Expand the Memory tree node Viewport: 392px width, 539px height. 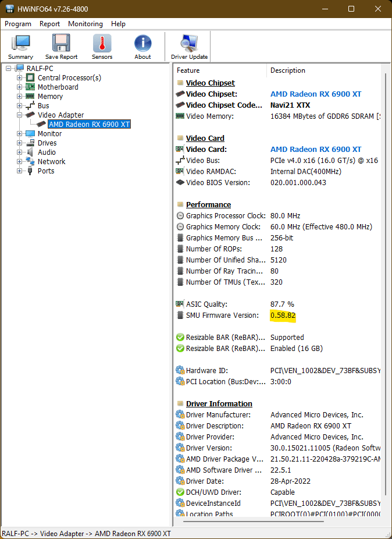pyautogui.click(x=20, y=96)
